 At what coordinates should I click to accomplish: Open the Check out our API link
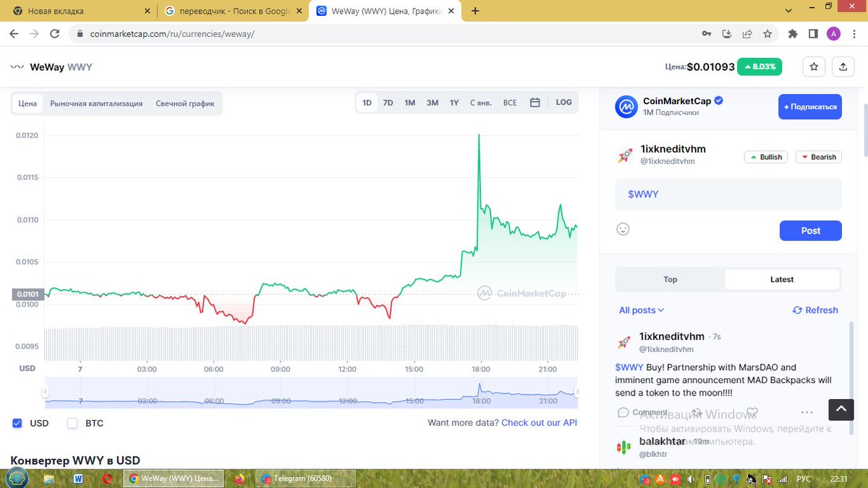[x=539, y=423]
